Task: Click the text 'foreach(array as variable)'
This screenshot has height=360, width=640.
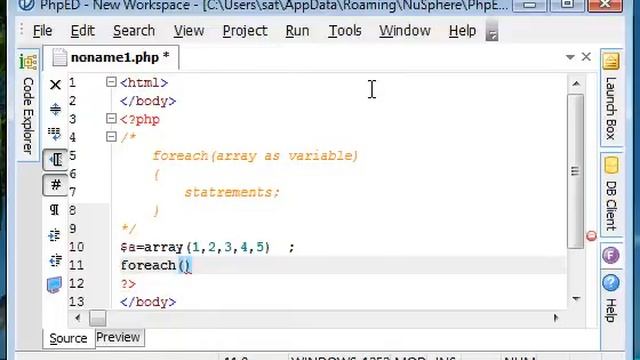Action: [x=256, y=156]
